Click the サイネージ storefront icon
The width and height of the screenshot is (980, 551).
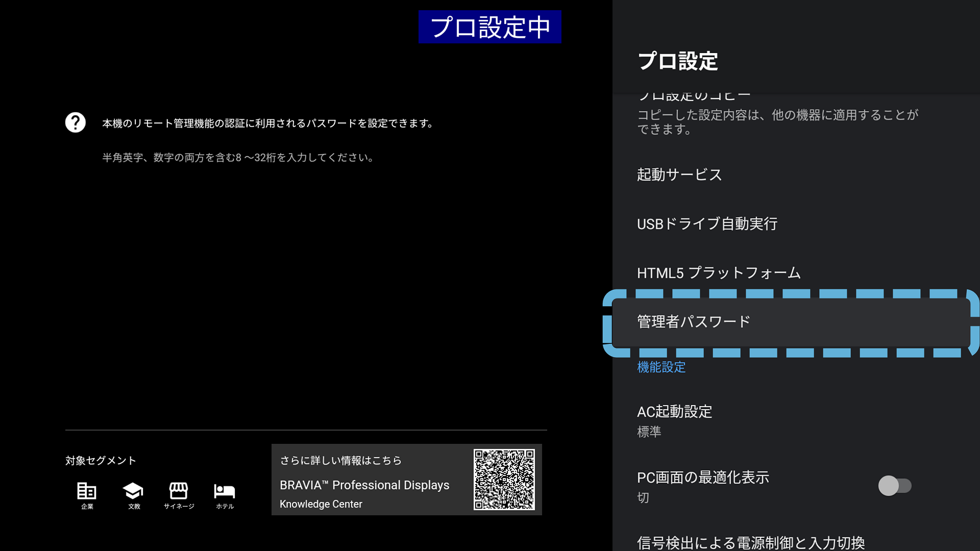click(179, 491)
